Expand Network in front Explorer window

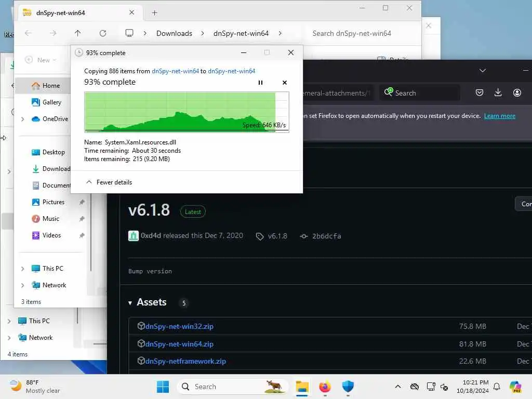tap(22, 285)
